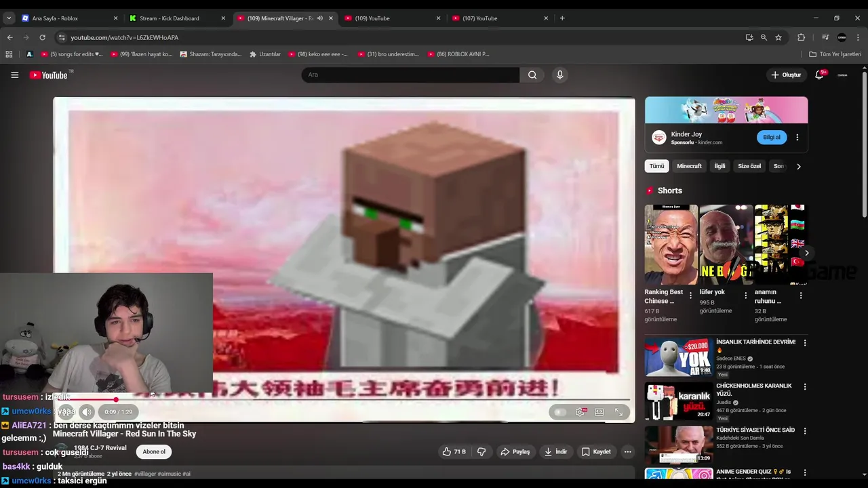The image size is (868, 488).
Task: Select the İlgili filter chip
Action: click(719, 166)
